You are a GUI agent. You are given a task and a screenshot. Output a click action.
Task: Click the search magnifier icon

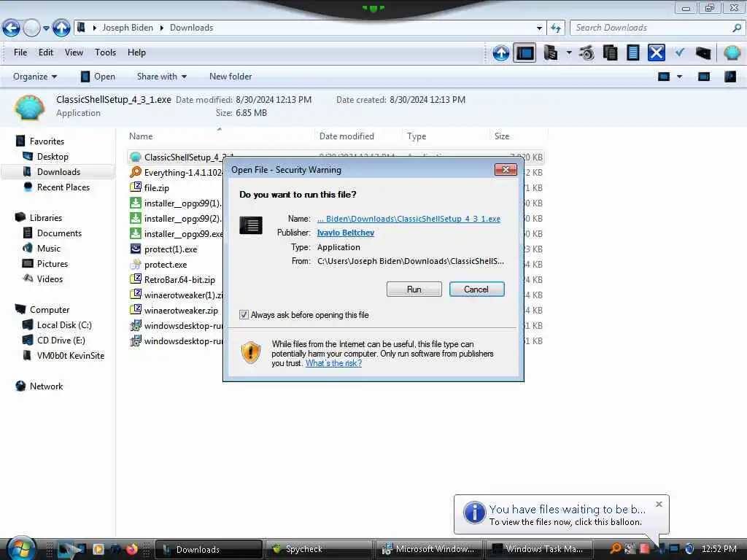(x=737, y=28)
